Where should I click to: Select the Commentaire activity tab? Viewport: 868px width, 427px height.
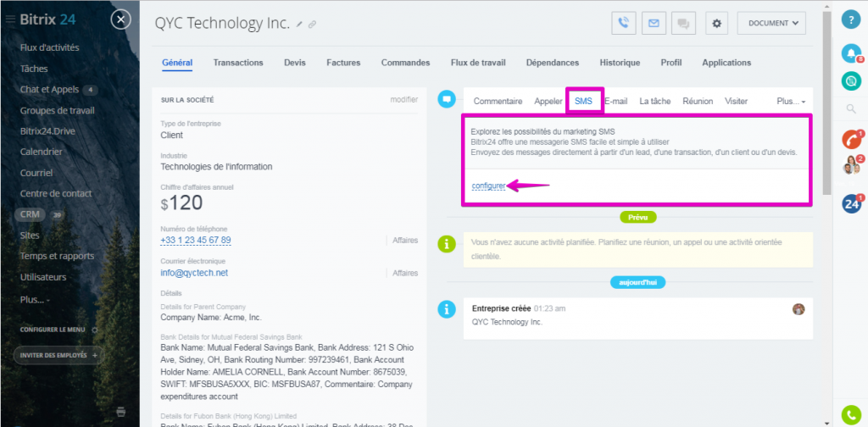point(498,101)
